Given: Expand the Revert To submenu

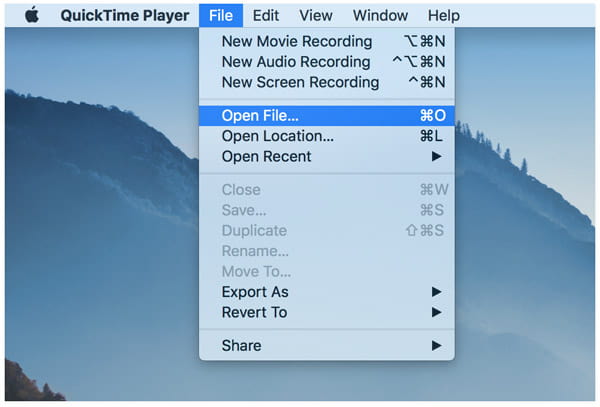Looking at the screenshot, I should pos(327,313).
